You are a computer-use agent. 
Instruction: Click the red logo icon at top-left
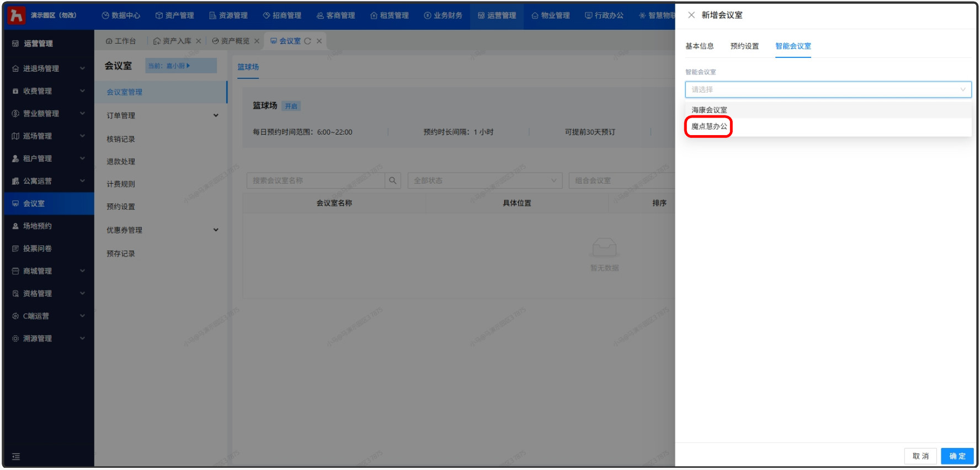click(17, 15)
